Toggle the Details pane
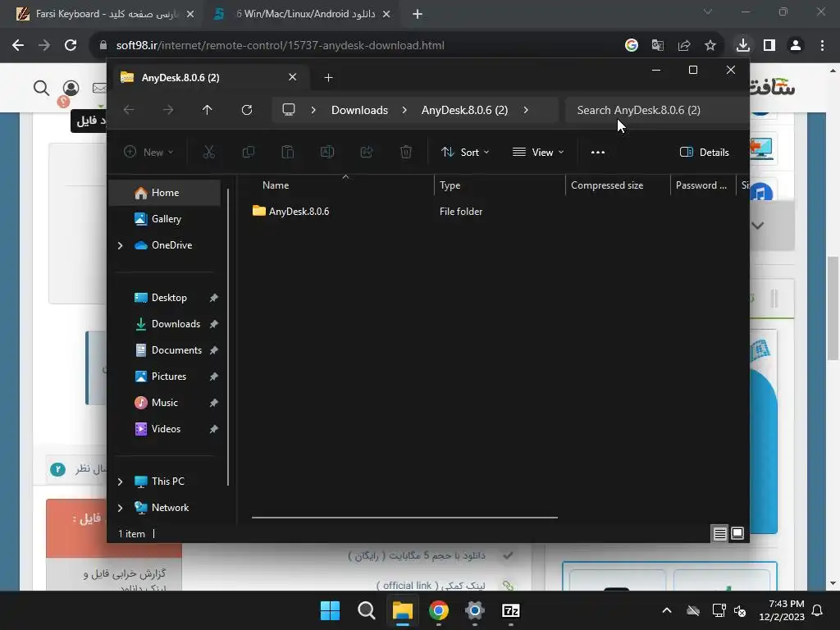 point(704,152)
